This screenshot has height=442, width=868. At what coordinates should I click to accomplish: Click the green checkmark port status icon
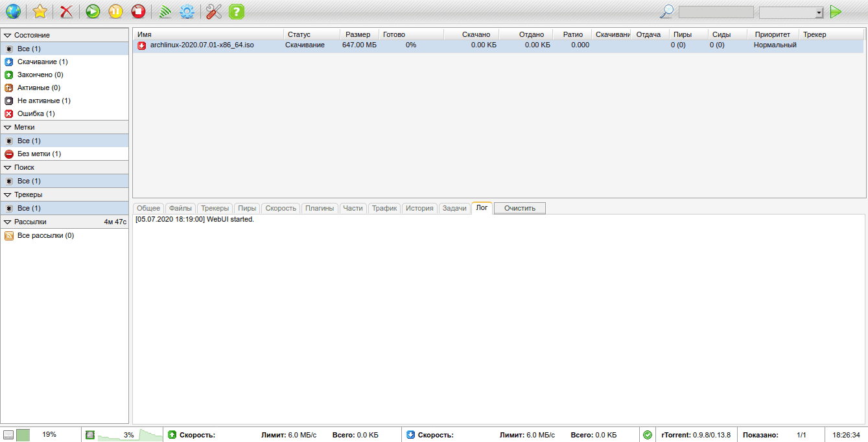pyautogui.click(x=647, y=435)
